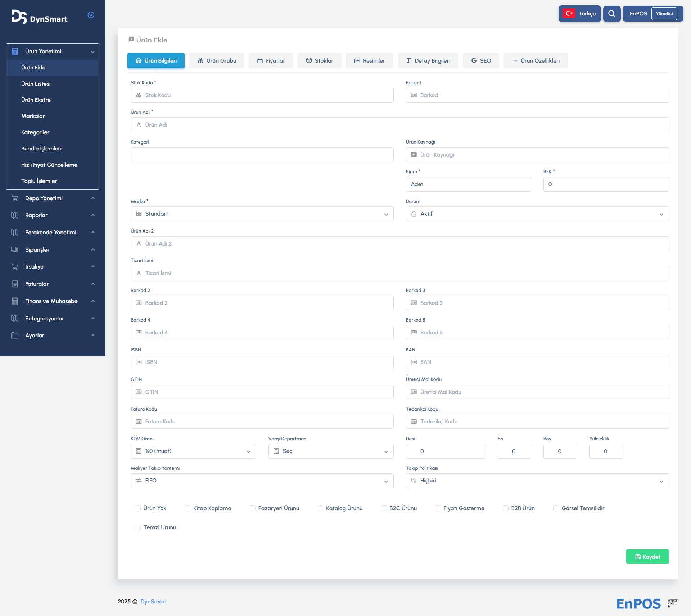The image size is (691, 616).
Task: Click the Stok Kodu input field
Action: click(262, 95)
